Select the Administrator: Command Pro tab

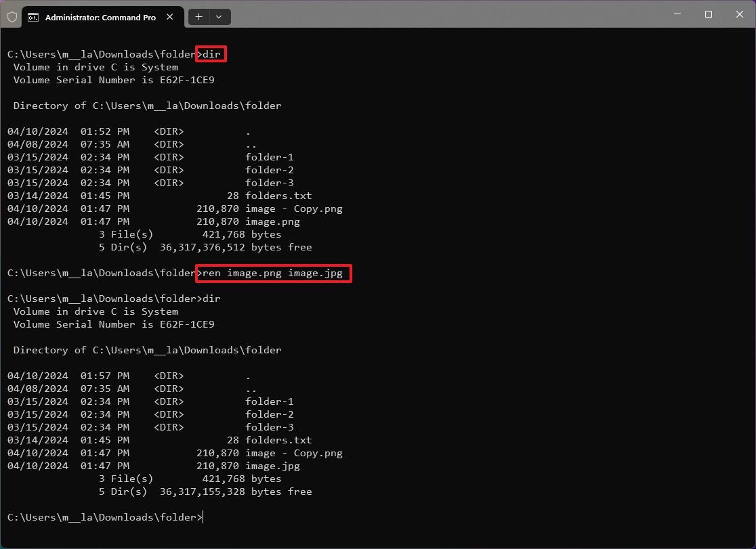point(102,18)
